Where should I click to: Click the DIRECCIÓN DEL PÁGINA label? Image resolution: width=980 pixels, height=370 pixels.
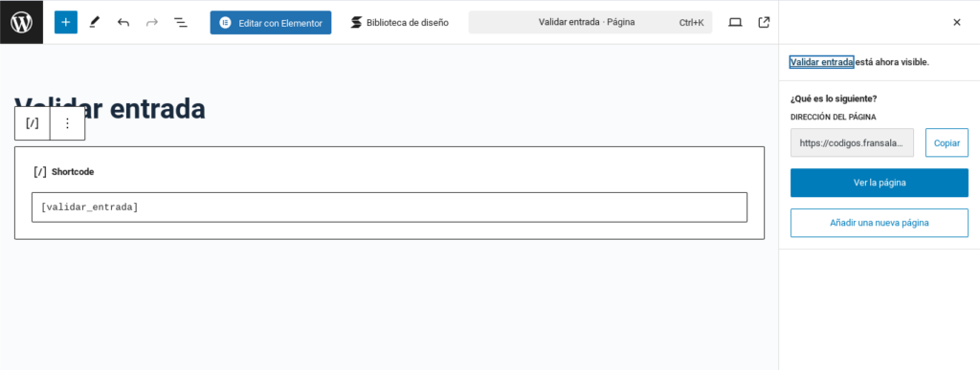pos(834,117)
